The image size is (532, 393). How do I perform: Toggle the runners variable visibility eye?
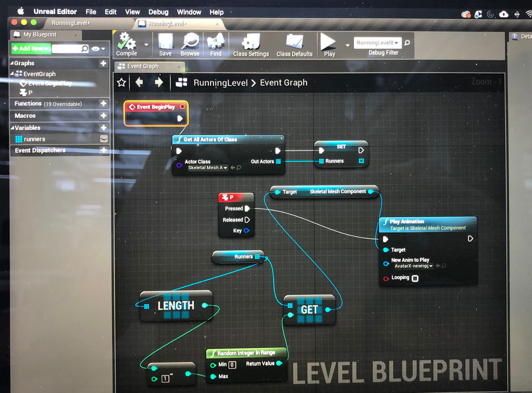coord(104,139)
